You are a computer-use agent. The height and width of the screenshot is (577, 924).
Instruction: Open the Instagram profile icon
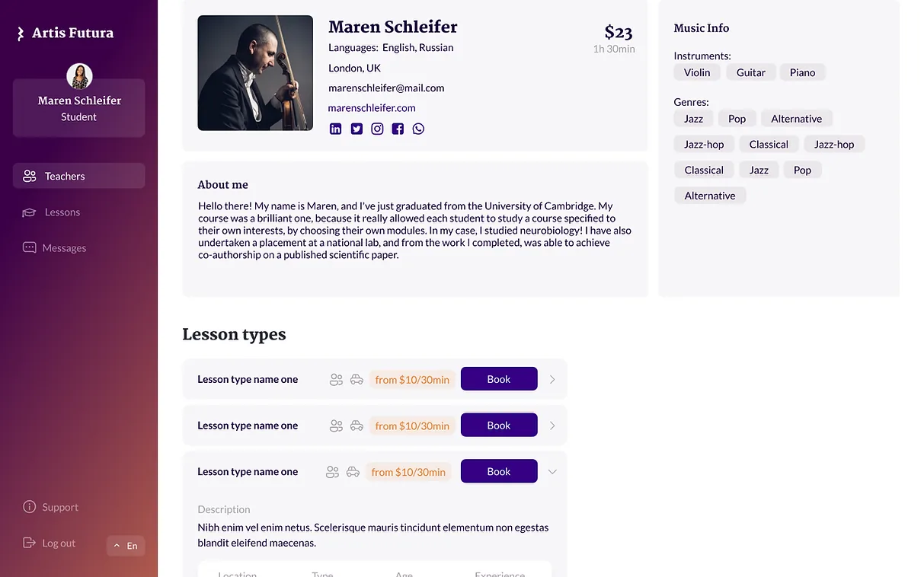pyautogui.click(x=377, y=129)
